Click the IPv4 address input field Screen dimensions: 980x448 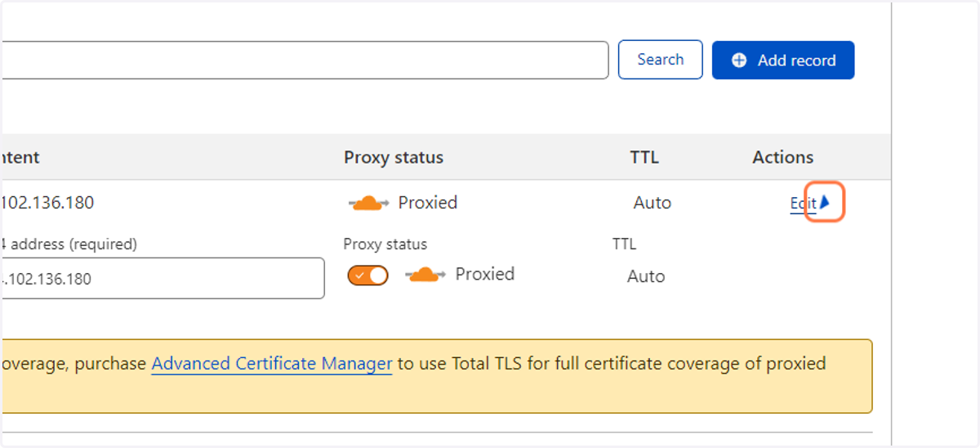(x=163, y=279)
